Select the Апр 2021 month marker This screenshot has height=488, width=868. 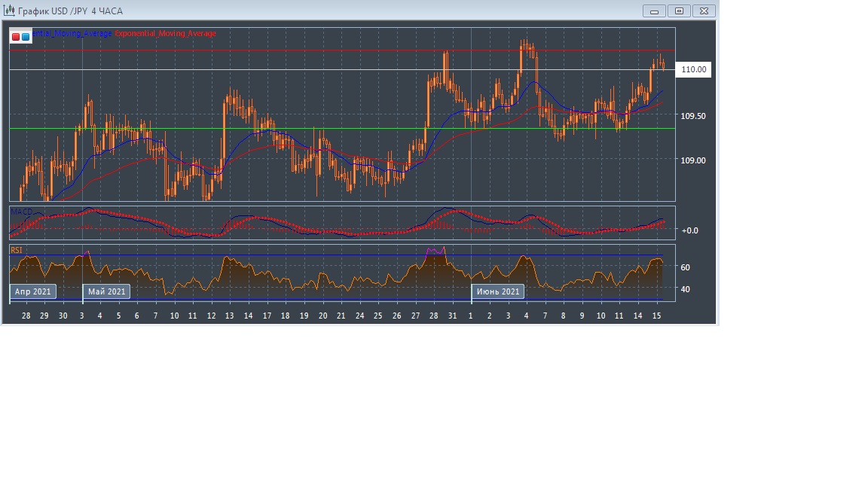[x=33, y=291]
